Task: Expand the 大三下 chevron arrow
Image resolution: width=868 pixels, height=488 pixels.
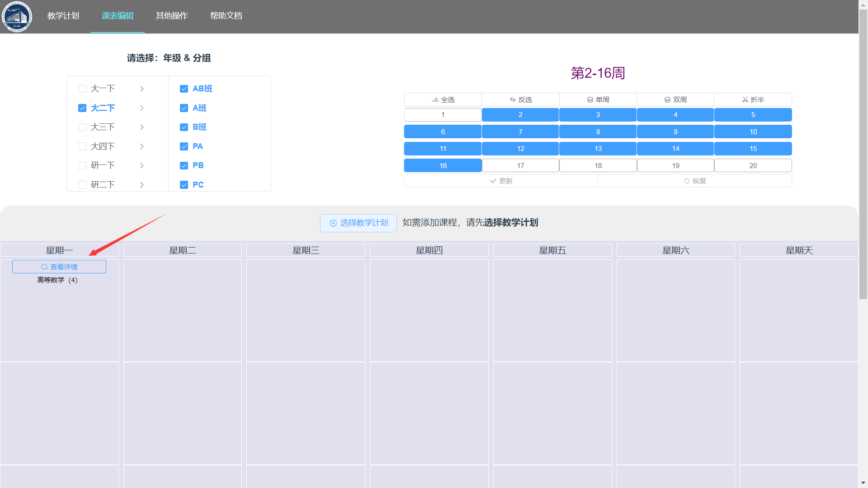Action: [142, 127]
